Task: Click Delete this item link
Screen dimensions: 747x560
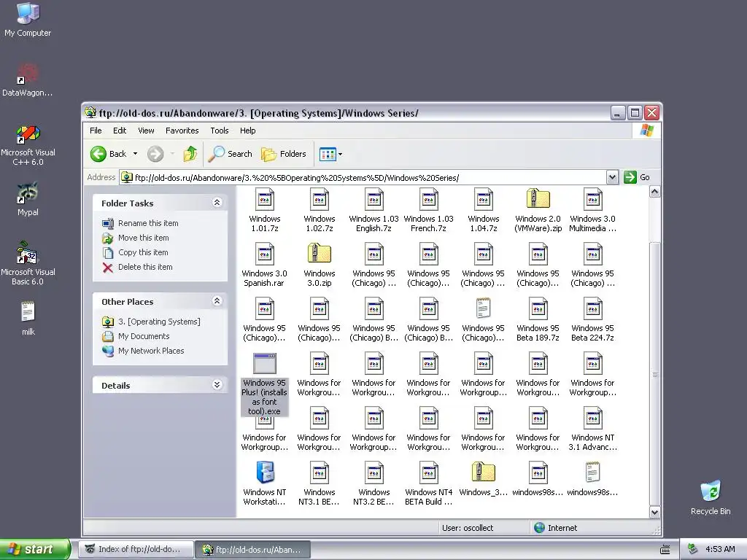Action: tap(145, 267)
